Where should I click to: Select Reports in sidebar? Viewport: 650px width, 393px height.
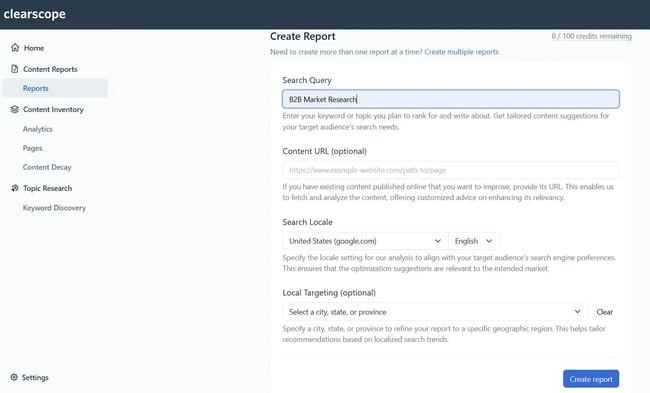pyautogui.click(x=55, y=88)
